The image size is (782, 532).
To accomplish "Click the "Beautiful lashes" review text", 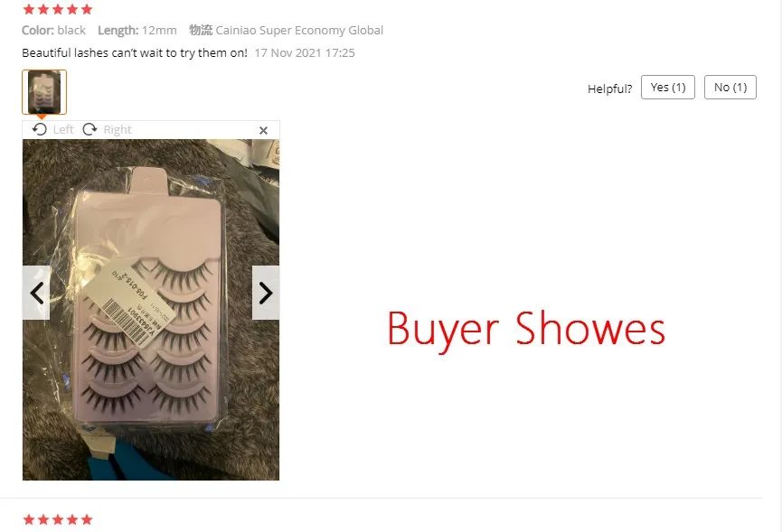I will click(135, 52).
